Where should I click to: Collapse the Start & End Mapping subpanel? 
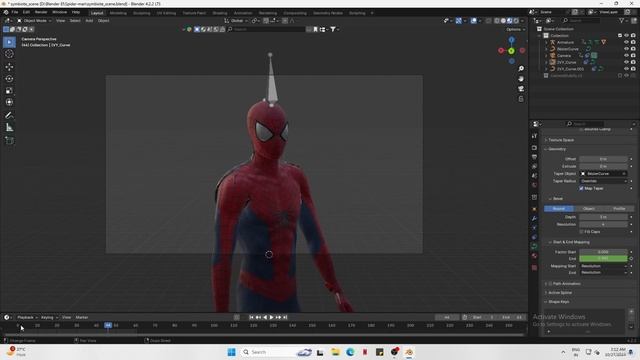click(571, 242)
